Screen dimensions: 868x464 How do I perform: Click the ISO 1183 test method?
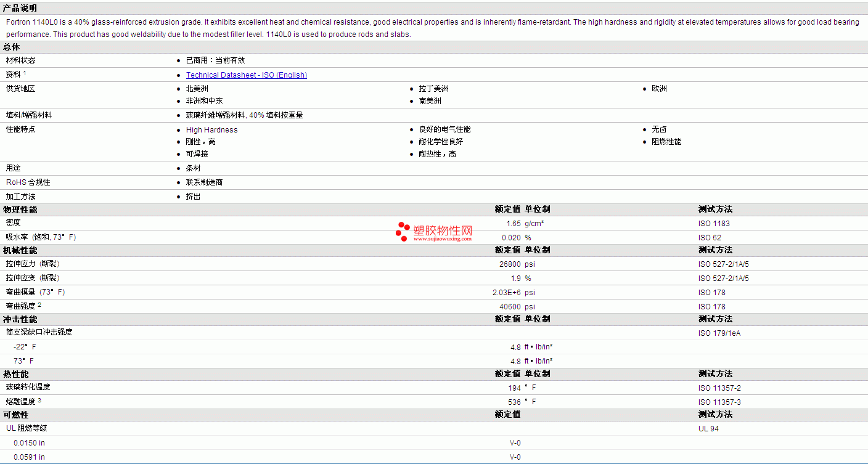[714, 224]
